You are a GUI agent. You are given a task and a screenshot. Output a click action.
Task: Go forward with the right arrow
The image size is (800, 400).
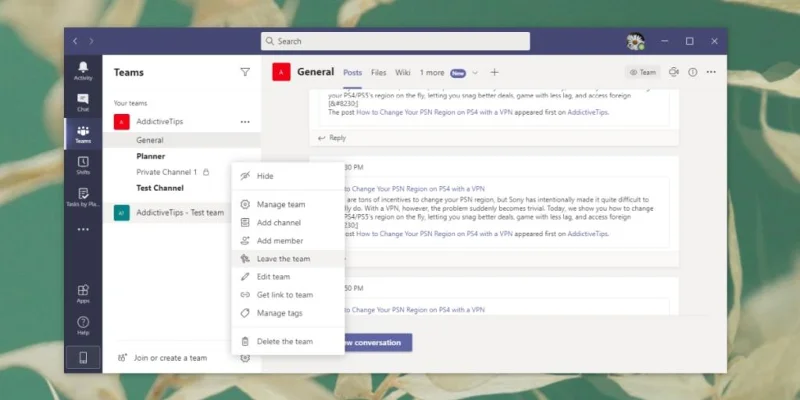pyautogui.click(x=91, y=41)
